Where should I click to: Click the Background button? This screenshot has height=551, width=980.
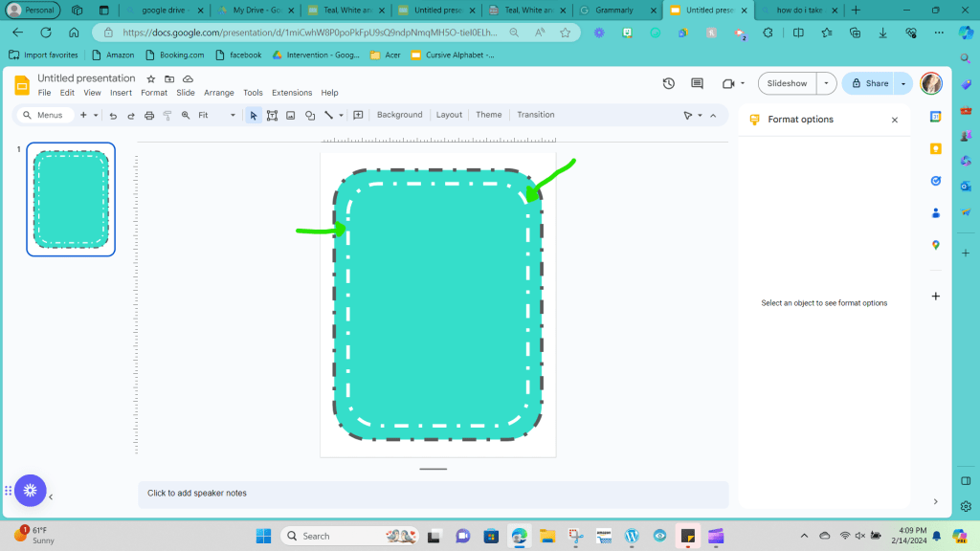pyautogui.click(x=399, y=115)
